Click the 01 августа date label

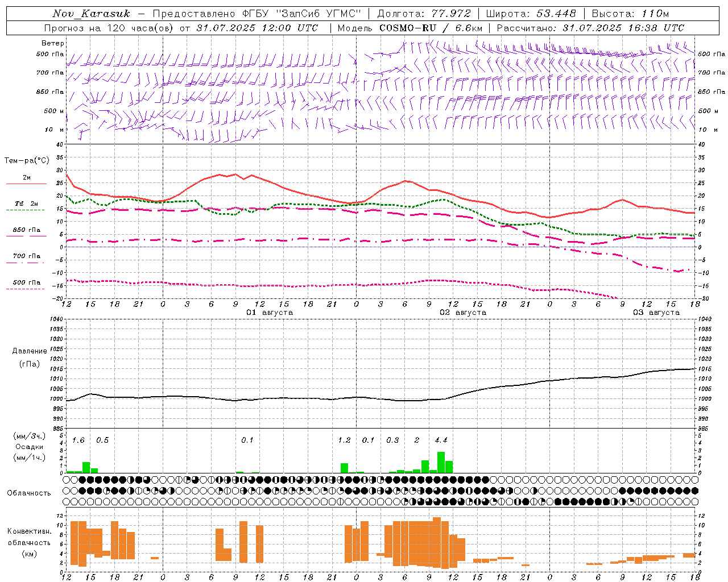click(x=270, y=313)
